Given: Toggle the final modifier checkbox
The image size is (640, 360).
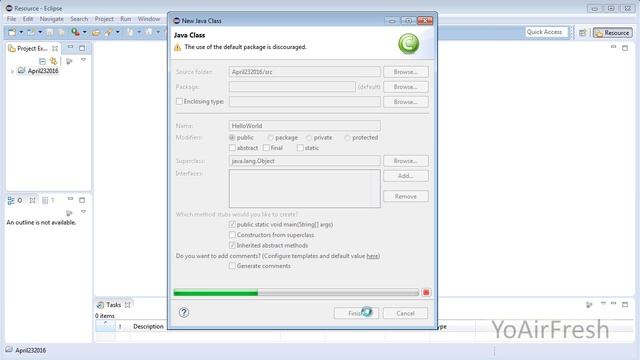Looking at the screenshot, I should pos(266,148).
